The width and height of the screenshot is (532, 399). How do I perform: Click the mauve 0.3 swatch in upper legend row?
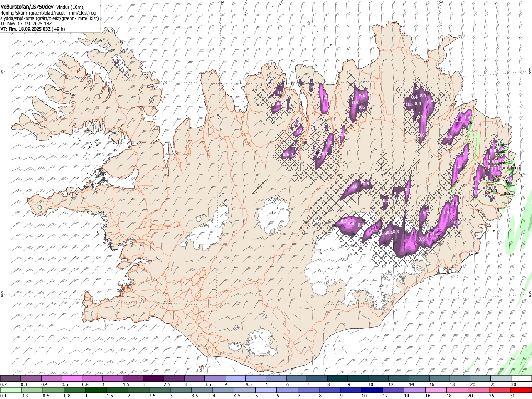pyautogui.click(x=31, y=378)
